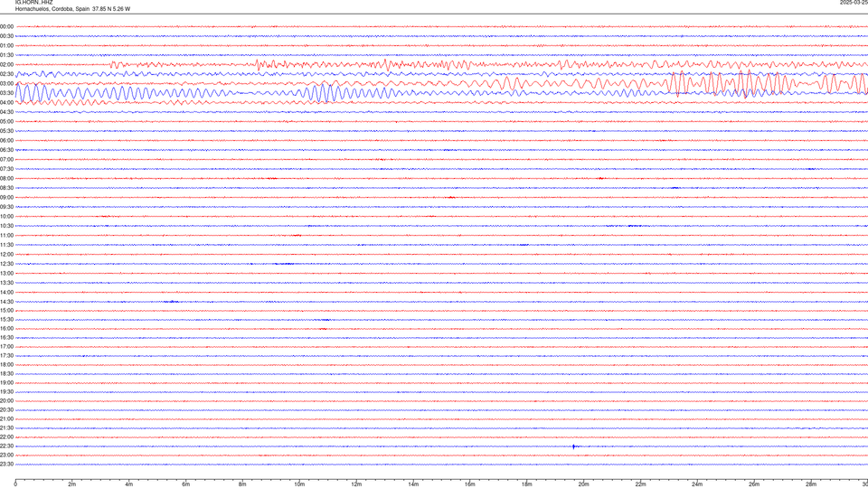Select the 03:30 row label
This screenshot has width=868, height=488.
(x=6, y=93)
